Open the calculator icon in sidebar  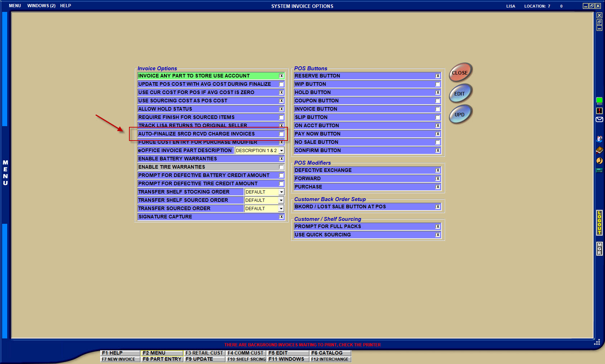pos(599,170)
